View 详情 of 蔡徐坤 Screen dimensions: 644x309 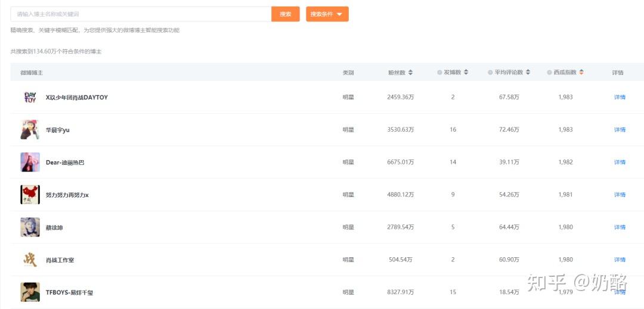pos(620,227)
